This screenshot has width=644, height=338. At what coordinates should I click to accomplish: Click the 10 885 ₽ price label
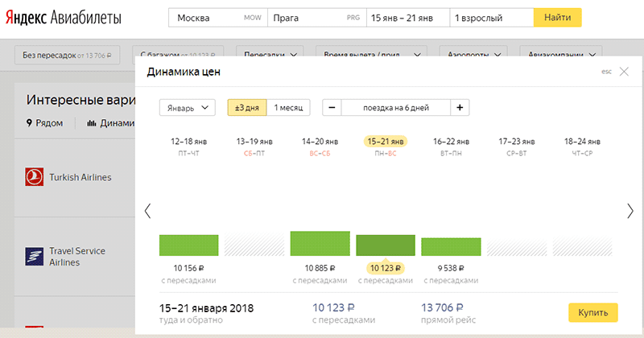pos(320,268)
